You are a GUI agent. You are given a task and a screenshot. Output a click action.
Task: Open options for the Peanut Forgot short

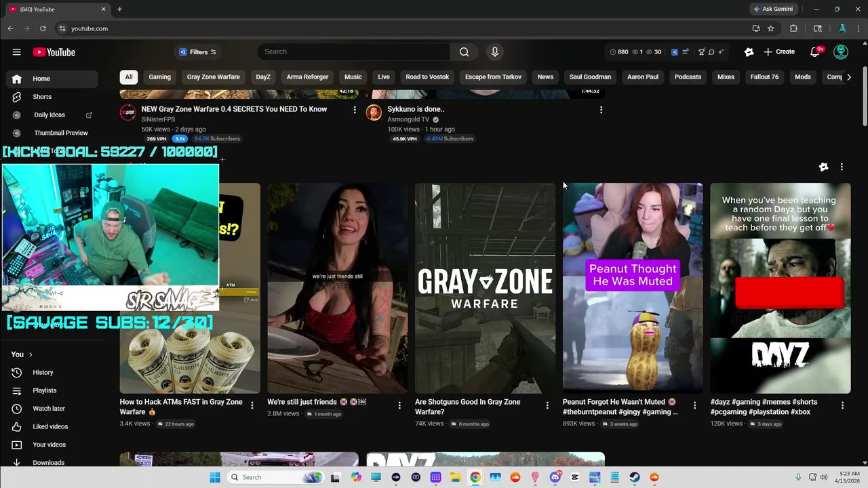694,405
